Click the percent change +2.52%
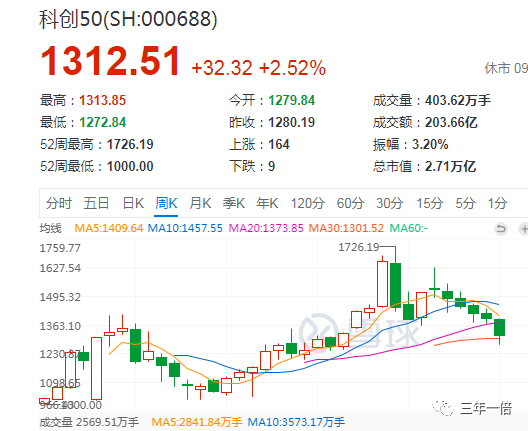528x431 pixels. pyautogui.click(x=293, y=68)
